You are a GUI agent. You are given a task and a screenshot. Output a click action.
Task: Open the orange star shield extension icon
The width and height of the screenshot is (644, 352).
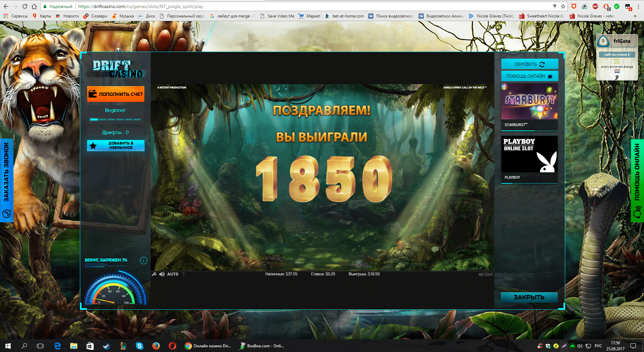coord(574,6)
